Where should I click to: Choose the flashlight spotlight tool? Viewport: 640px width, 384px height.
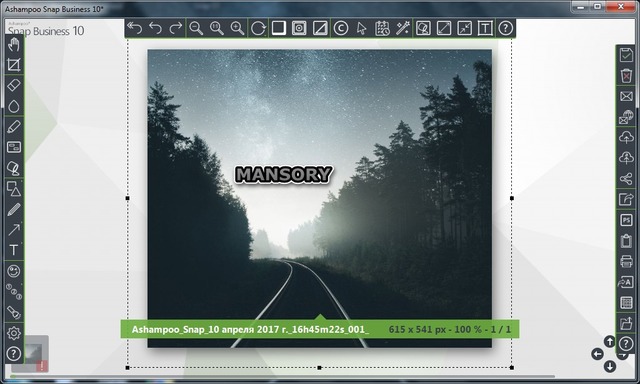[x=13, y=313]
